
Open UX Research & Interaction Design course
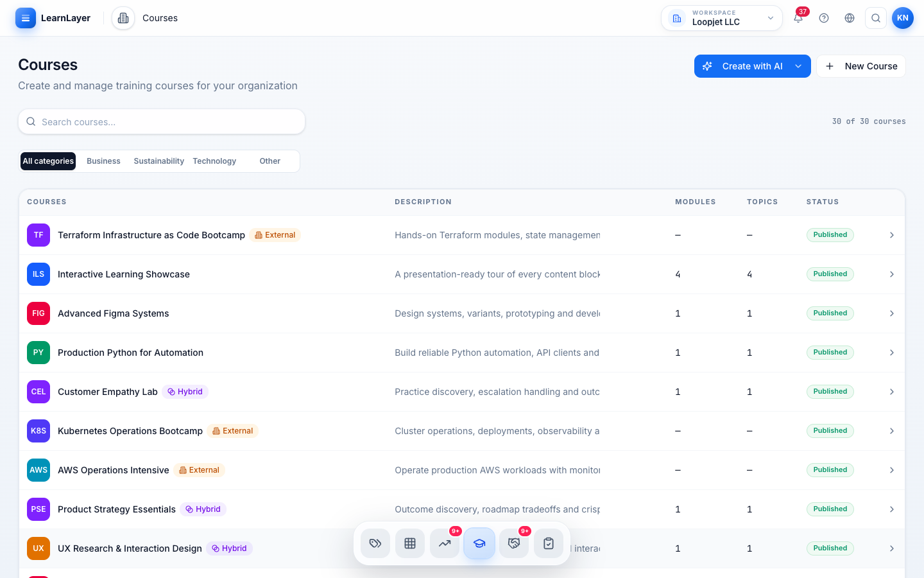point(130,548)
